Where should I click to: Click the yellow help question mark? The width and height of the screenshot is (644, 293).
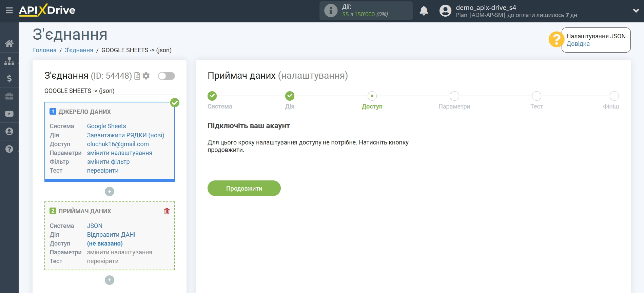[556, 40]
